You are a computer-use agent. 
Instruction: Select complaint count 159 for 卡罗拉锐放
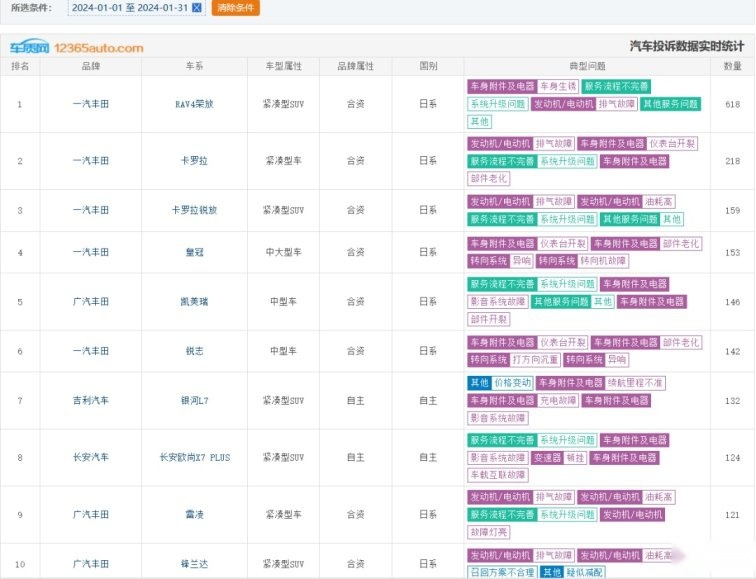[x=732, y=210]
